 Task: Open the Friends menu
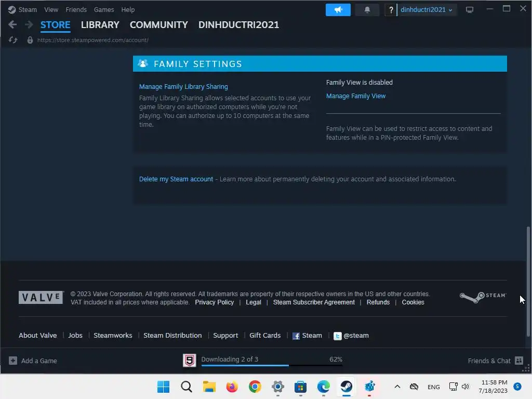coord(76,9)
